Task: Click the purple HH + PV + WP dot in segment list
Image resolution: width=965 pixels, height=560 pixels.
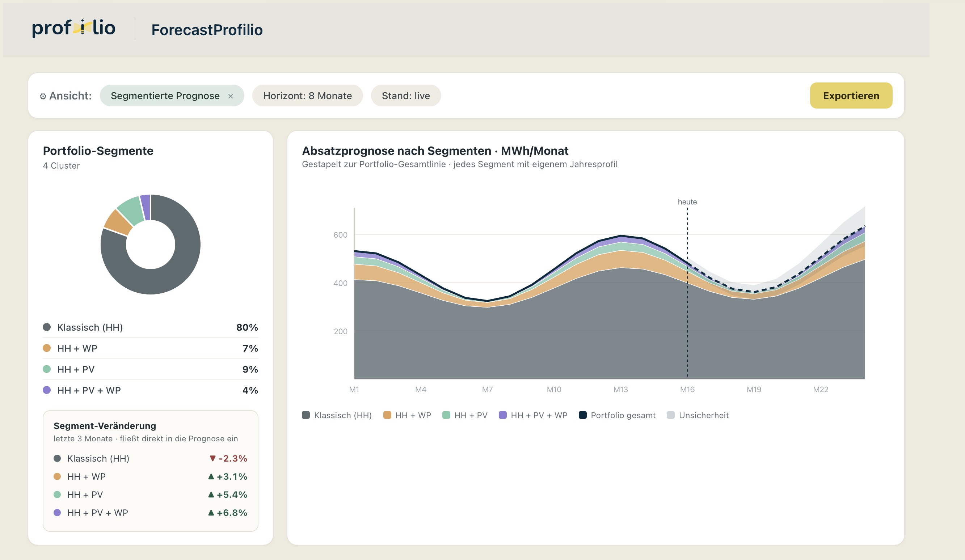Action: pos(47,390)
